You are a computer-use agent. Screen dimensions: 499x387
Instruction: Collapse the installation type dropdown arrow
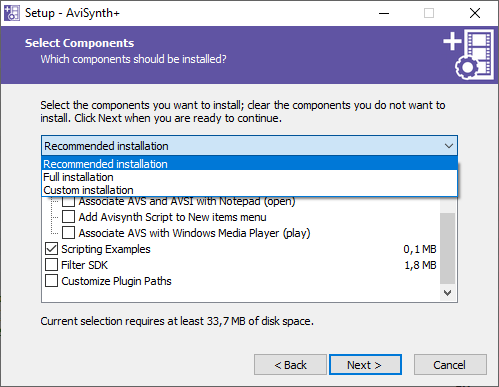click(449, 146)
